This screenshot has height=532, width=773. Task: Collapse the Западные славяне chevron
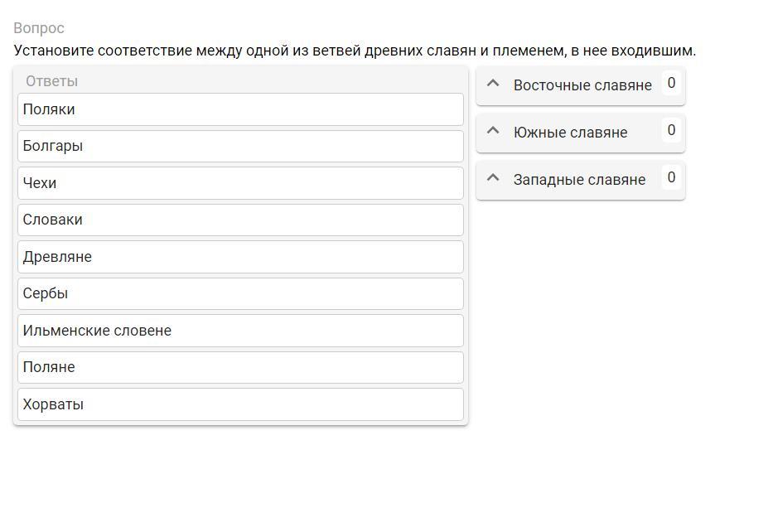(493, 178)
